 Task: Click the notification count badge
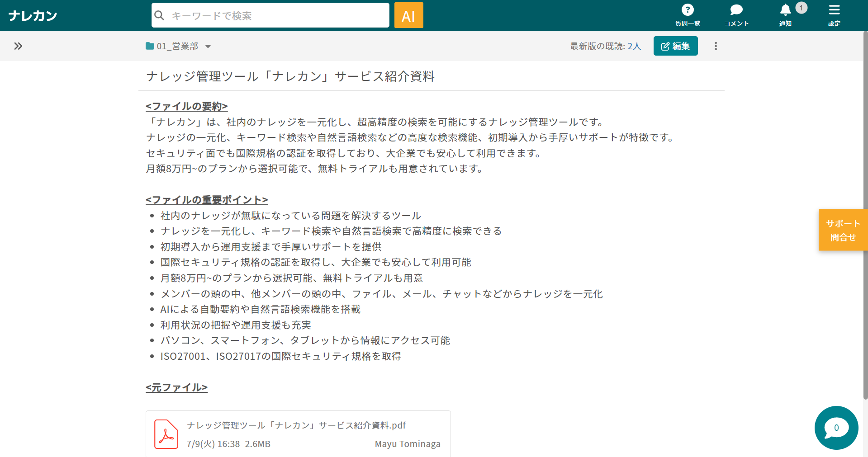pyautogui.click(x=801, y=8)
